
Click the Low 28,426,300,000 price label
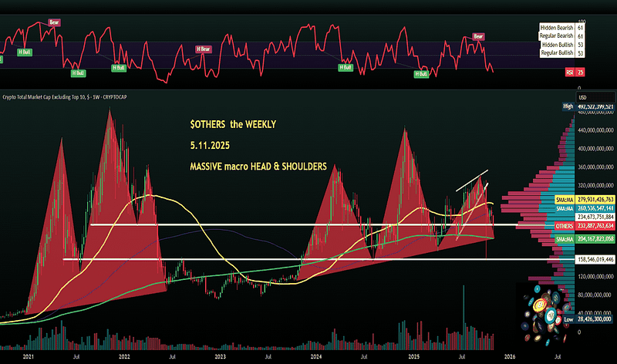click(588, 319)
